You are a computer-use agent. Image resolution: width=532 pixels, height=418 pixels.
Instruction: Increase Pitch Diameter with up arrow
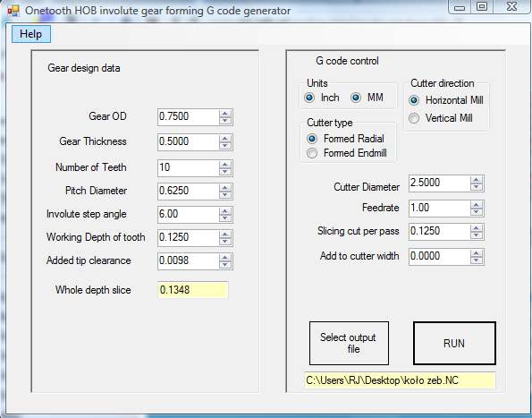point(225,188)
